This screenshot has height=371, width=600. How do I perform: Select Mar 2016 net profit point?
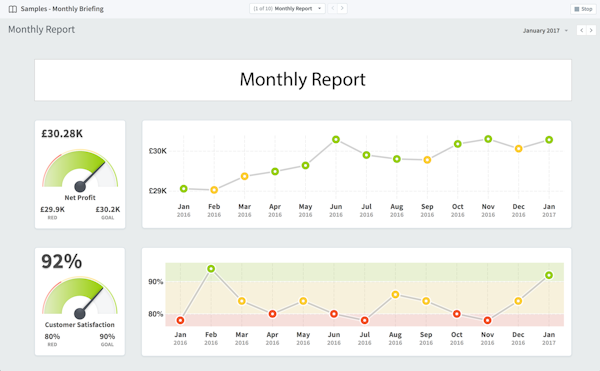tap(245, 176)
